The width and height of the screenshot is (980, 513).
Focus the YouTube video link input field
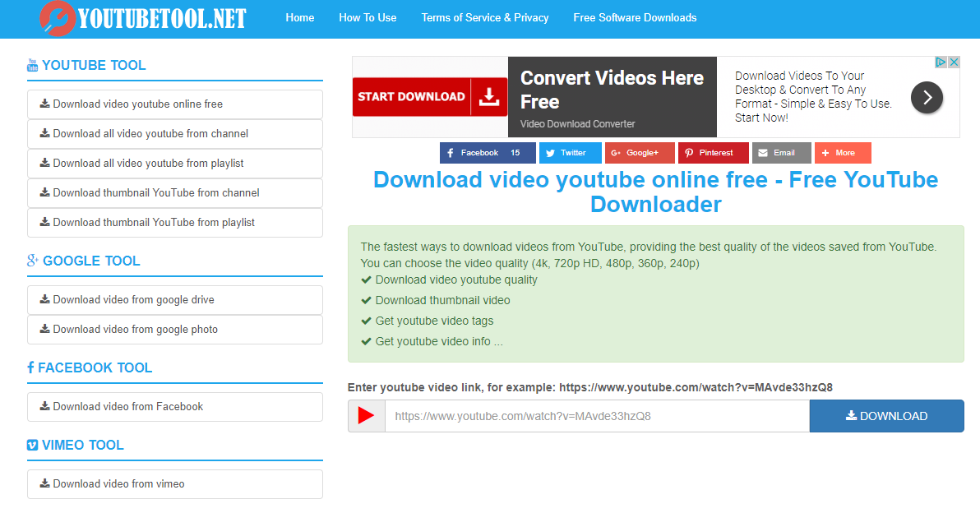[x=597, y=416]
